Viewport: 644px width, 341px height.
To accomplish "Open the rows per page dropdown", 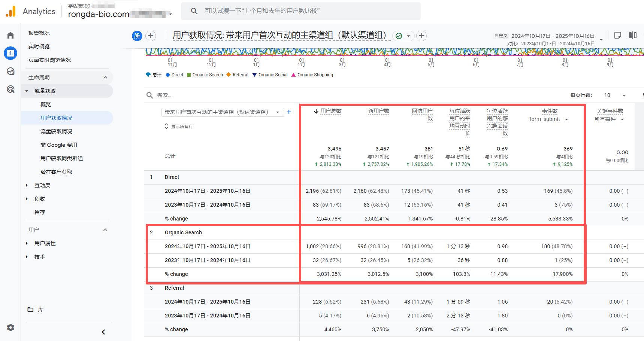I will (x=615, y=95).
